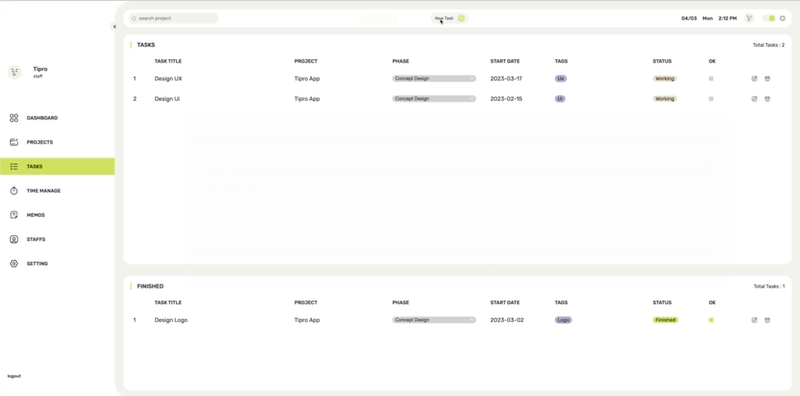Open the Memos note icon
This screenshot has width=800, height=396.
pyautogui.click(x=14, y=215)
